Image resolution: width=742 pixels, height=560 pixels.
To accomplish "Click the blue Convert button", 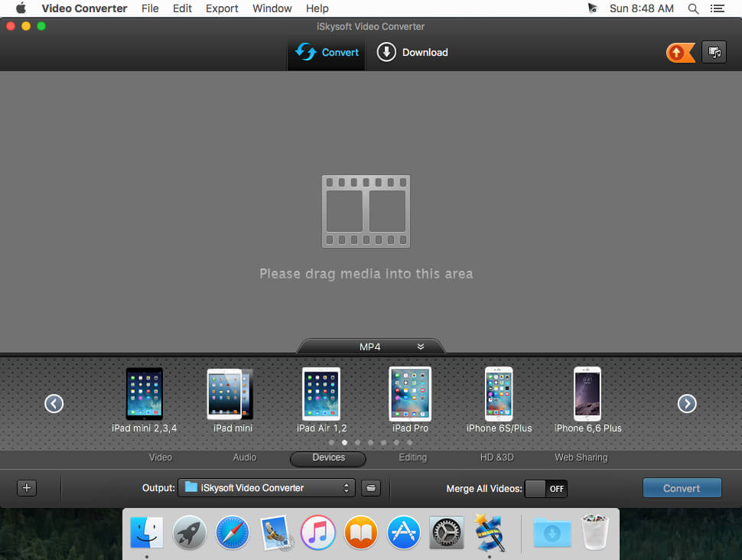I will [682, 488].
